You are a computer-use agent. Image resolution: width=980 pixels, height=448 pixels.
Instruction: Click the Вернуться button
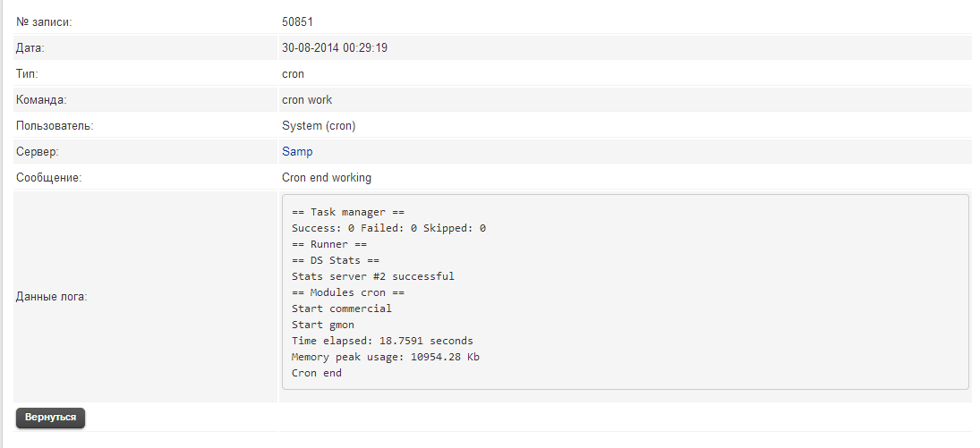click(x=50, y=418)
